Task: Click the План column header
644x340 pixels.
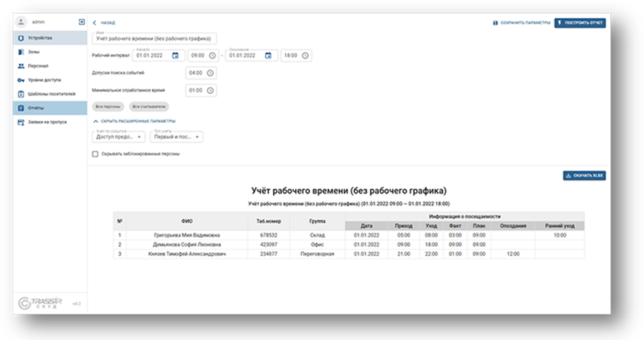Action: [479, 226]
